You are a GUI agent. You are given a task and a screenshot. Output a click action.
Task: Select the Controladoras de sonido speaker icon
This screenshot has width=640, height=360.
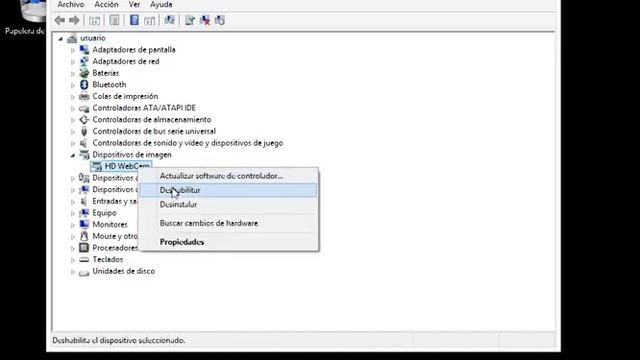(x=84, y=143)
